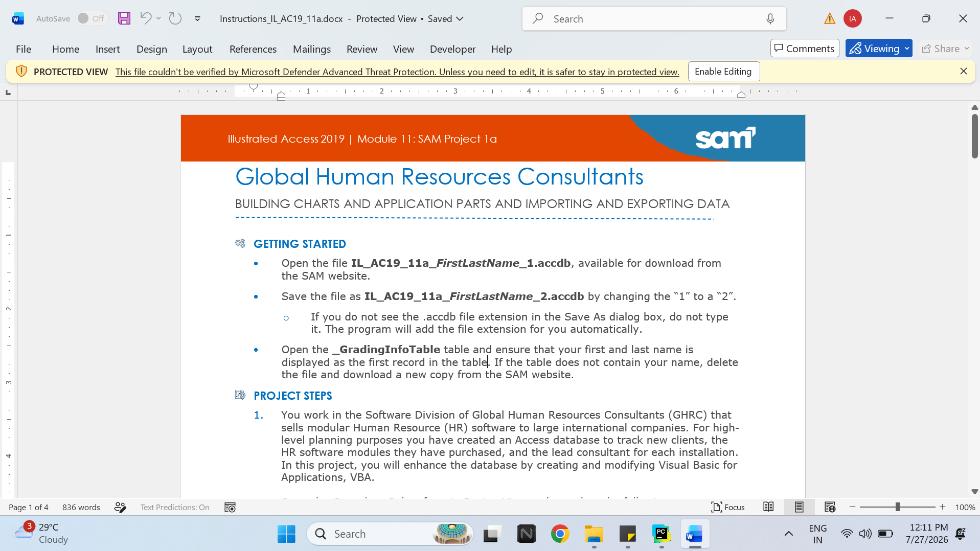Click the macro recording icon in status bar

230,507
